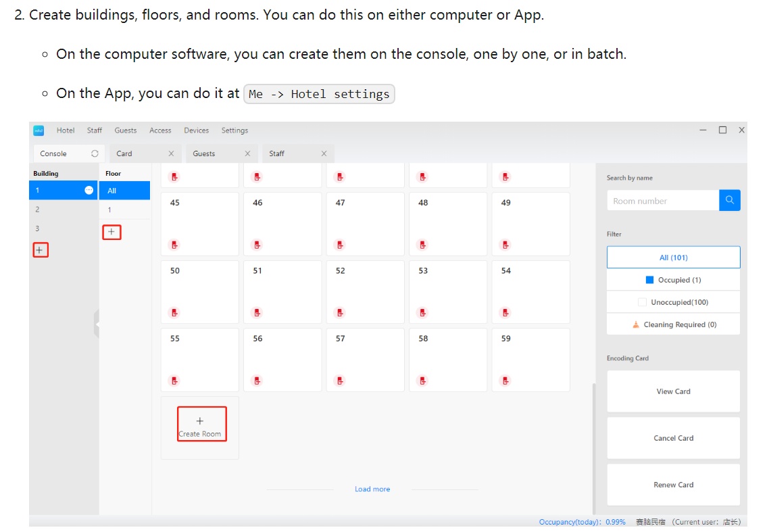Filter rooms by Unoccupied(100)
Viewport: 769px width, 532px height.
[x=673, y=302]
